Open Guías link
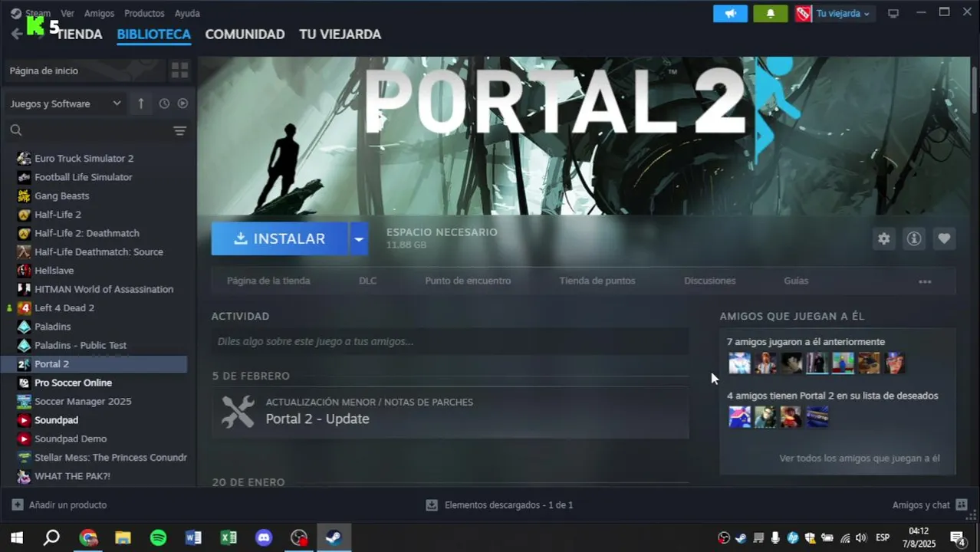Screen dimensions: 980x552 [x=796, y=281]
